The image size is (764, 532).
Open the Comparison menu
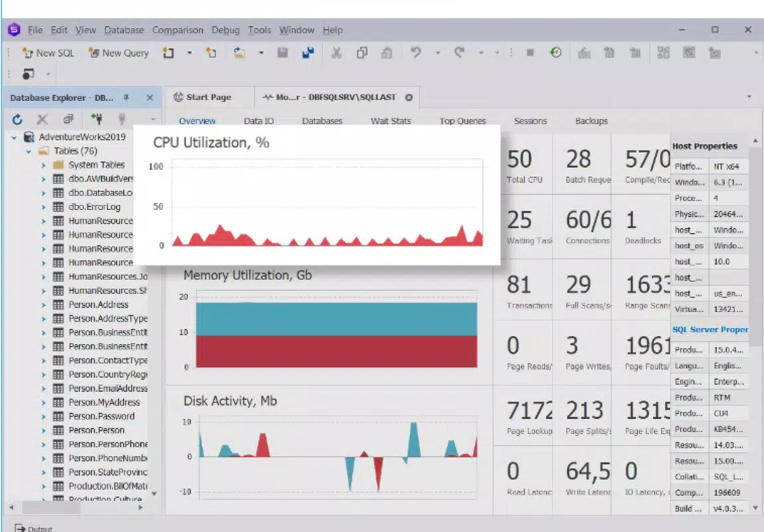tap(178, 30)
